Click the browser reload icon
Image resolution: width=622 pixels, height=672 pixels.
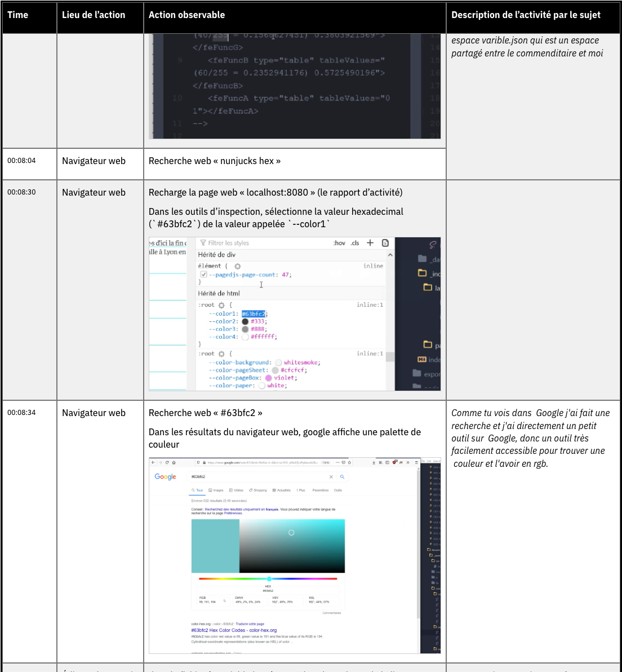[167, 462]
